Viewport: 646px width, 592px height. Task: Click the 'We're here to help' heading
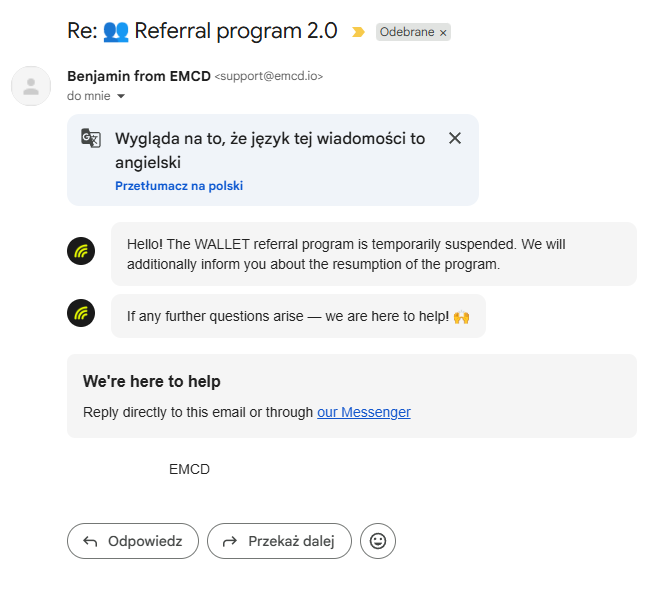pos(152,381)
